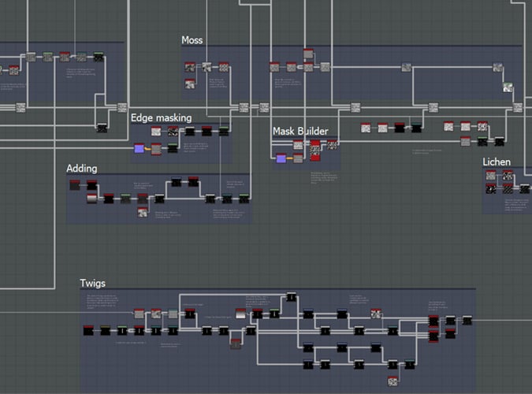Select the gradient node in the Twigs frame

click(240, 314)
